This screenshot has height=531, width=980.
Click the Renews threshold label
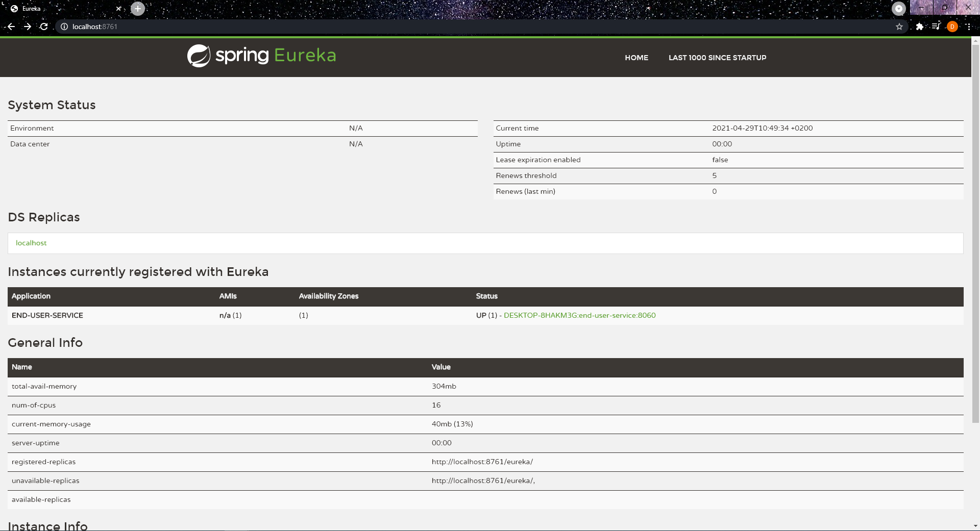(x=526, y=175)
